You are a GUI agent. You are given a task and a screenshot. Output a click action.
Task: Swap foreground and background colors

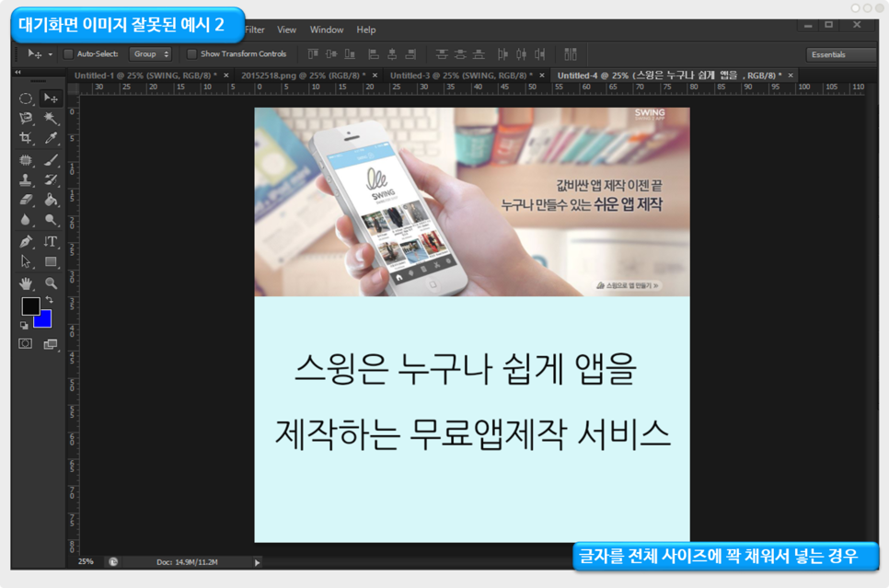coord(49,300)
